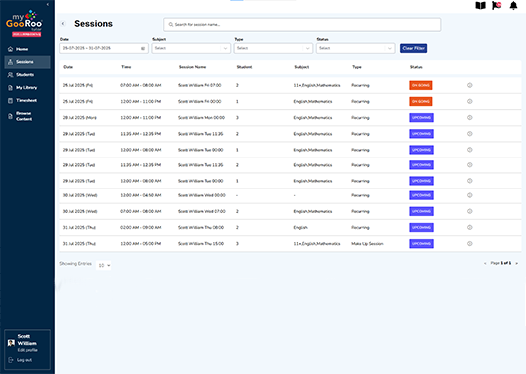Click the 'Session Name' column header
Image resolution: width=526 pixels, height=374 pixels.
pyautogui.click(x=192, y=67)
